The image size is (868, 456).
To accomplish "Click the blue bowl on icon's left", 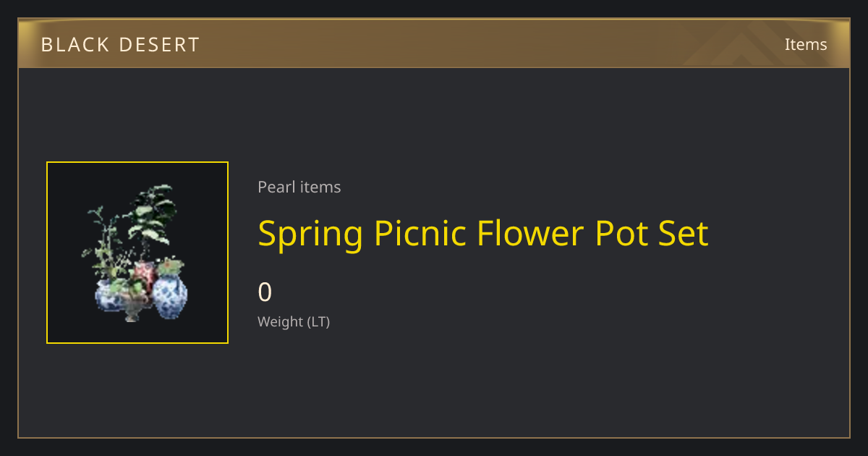I will [x=109, y=295].
